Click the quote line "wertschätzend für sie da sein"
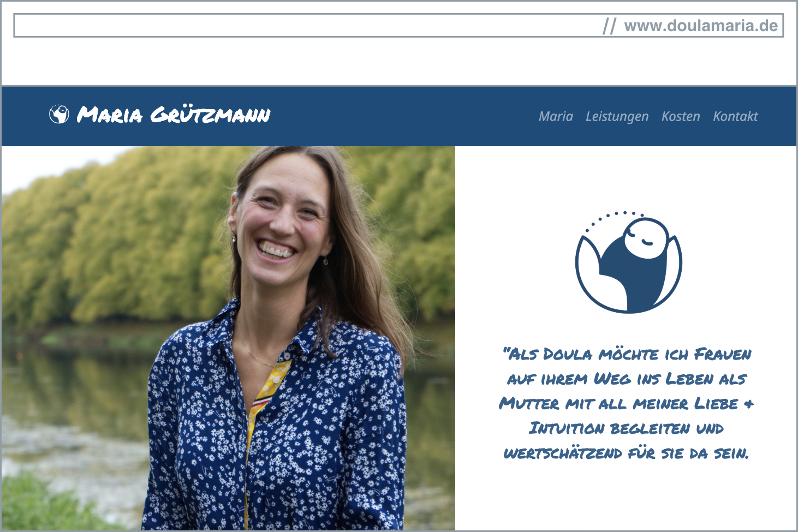Viewport: 798px width, 532px height. click(x=627, y=453)
